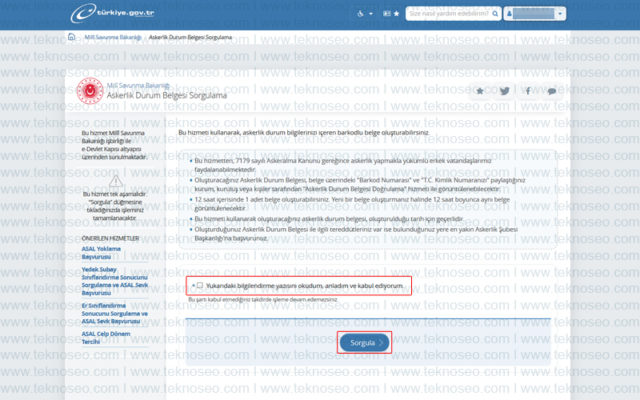Click the search magnifier icon
This screenshot has height=400, width=640.
tap(495, 13)
